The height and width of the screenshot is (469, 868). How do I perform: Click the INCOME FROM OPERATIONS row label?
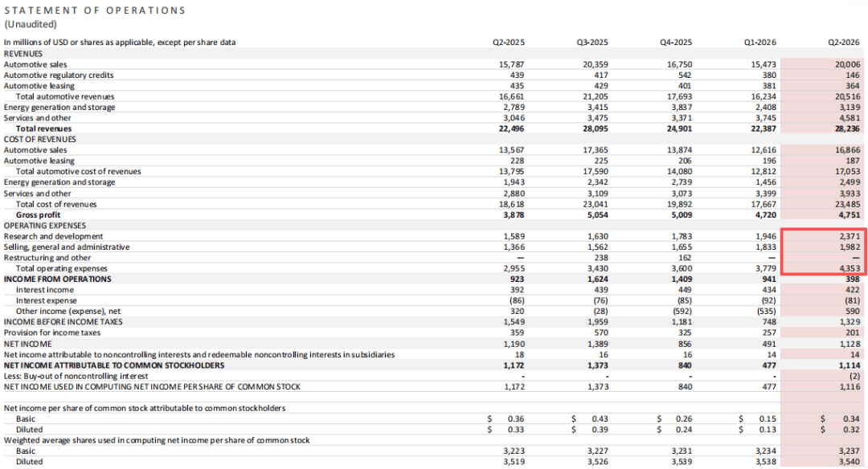(x=58, y=279)
